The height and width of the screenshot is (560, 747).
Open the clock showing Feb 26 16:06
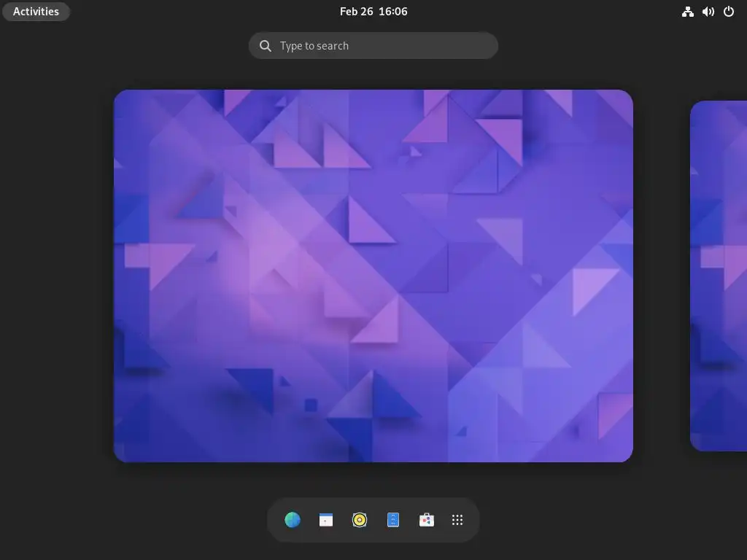click(373, 12)
